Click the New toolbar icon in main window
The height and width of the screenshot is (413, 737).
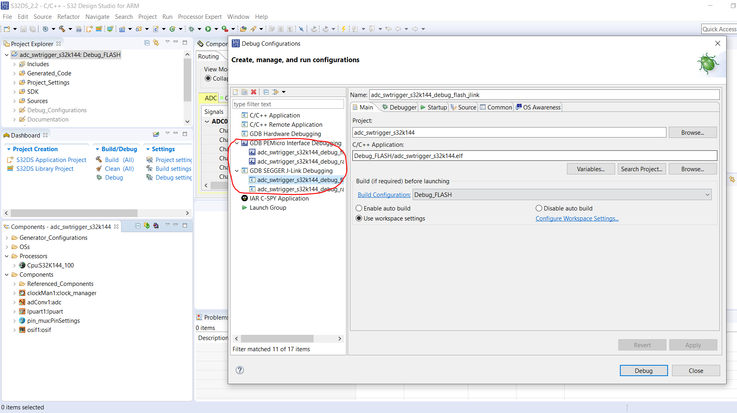(7, 29)
